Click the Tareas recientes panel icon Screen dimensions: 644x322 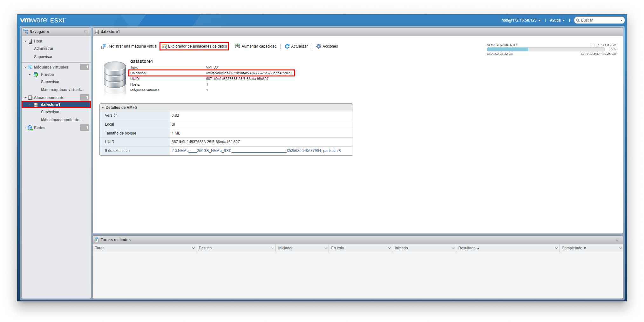tap(97, 240)
